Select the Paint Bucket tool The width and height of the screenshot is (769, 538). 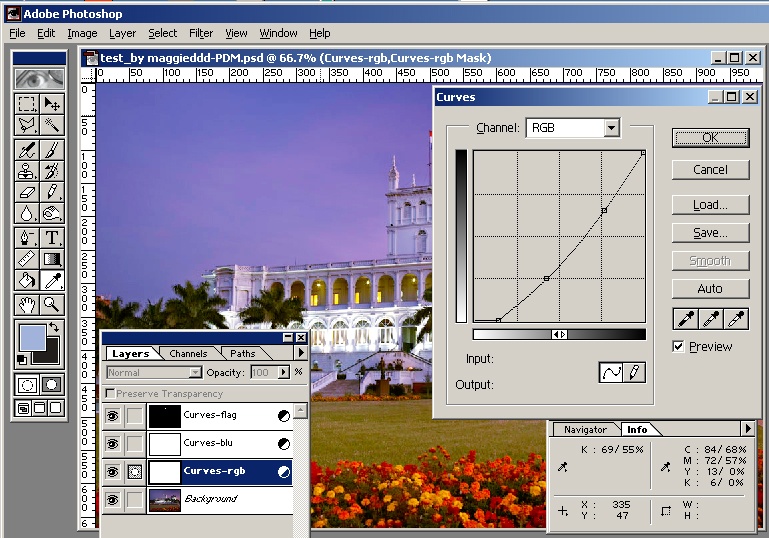tap(27, 280)
